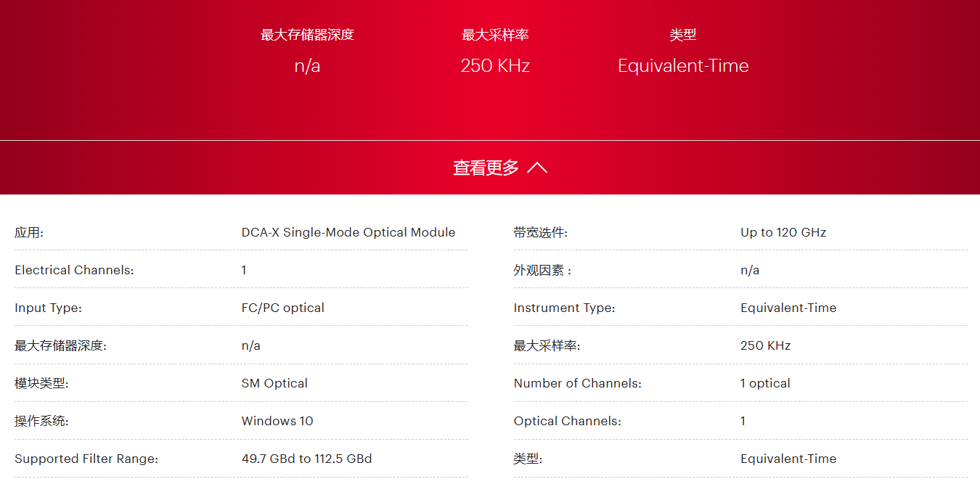Image resolution: width=980 pixels, height=484 pixels.
Task: Select the 1 optical channels value
Action: 765,384
